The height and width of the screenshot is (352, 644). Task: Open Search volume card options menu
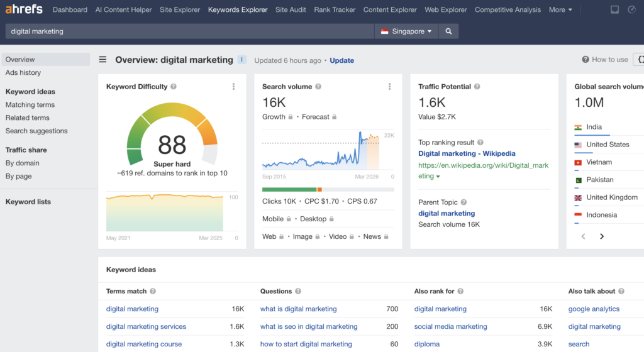390,87
